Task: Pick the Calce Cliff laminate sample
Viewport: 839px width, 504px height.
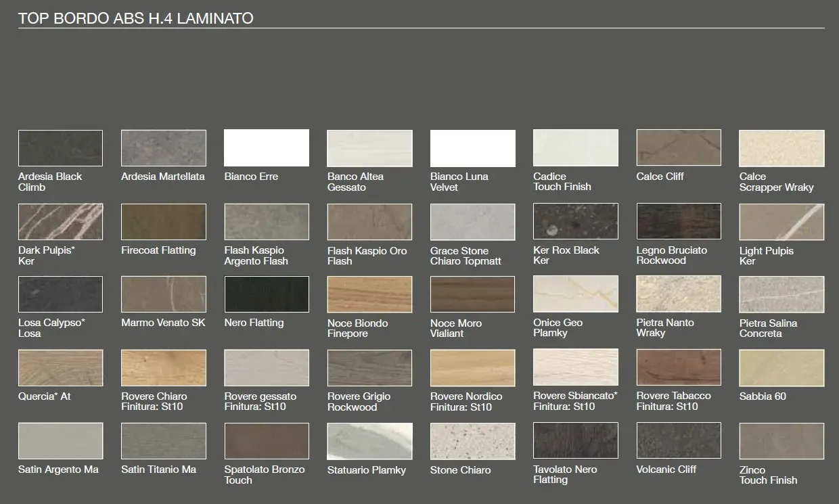Action: point(679,148)
